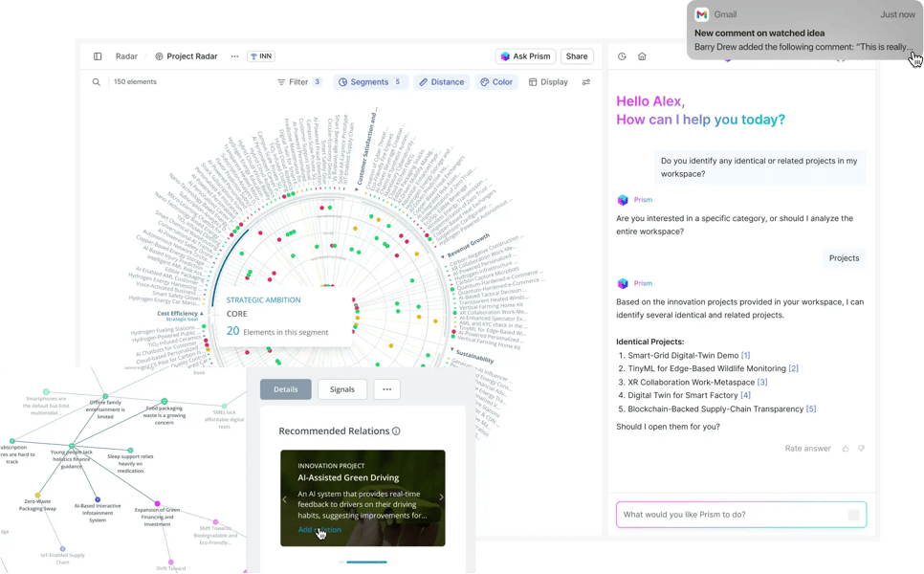This screenshot has height=574, width=924.
Task: Thumbs up the Prism answer
Action: click(x=846, y=448)
